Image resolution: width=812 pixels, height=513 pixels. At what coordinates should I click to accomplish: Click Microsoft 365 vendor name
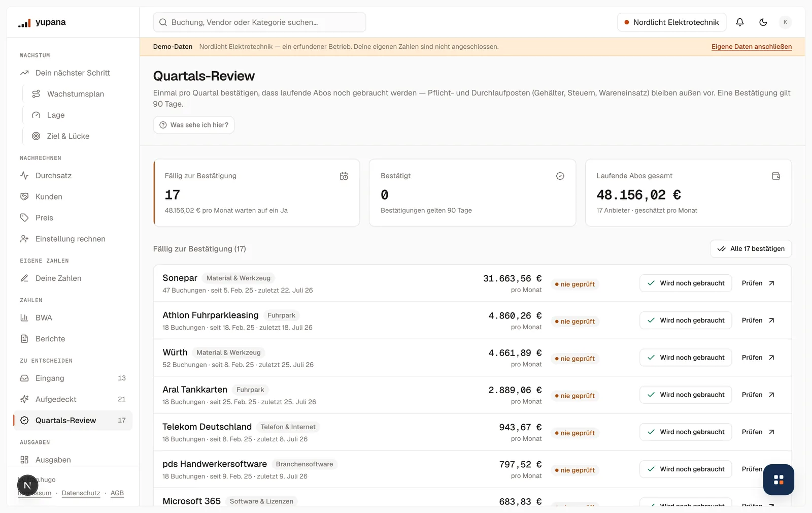tap(191, 501)
